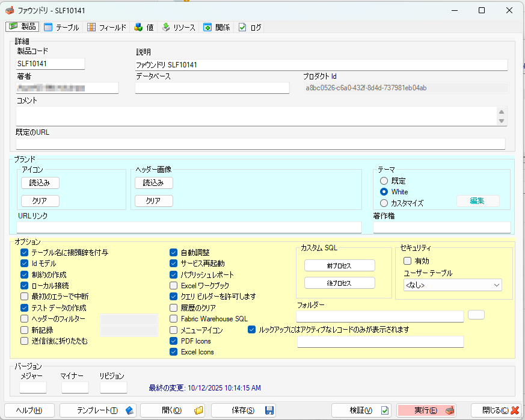Click クリア under アイコン

pos(40,201)
